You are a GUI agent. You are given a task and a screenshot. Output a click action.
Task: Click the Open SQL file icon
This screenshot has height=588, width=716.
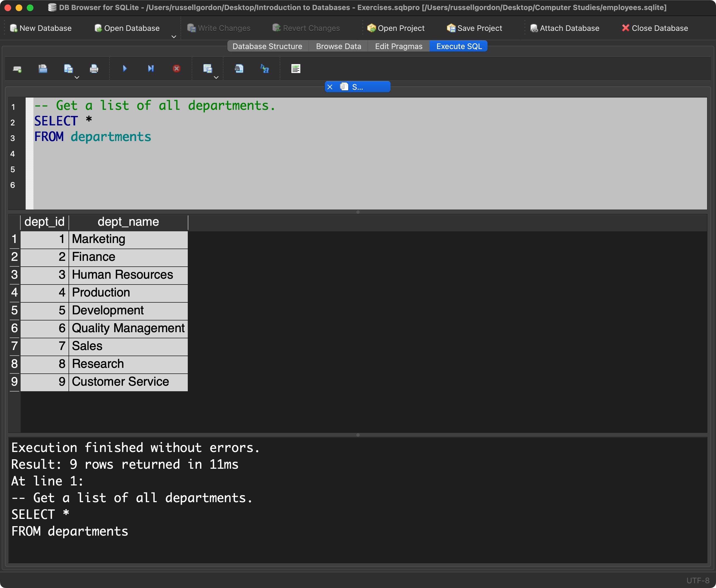coord(43,69)
